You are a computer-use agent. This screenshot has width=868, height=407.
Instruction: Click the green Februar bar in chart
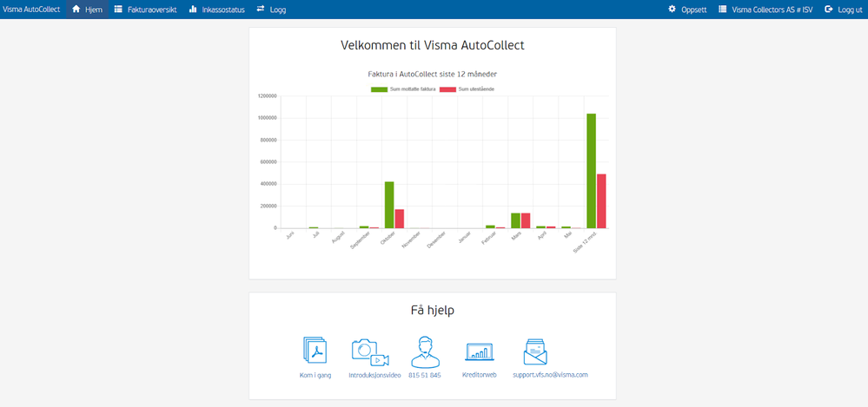click(490, 226)
